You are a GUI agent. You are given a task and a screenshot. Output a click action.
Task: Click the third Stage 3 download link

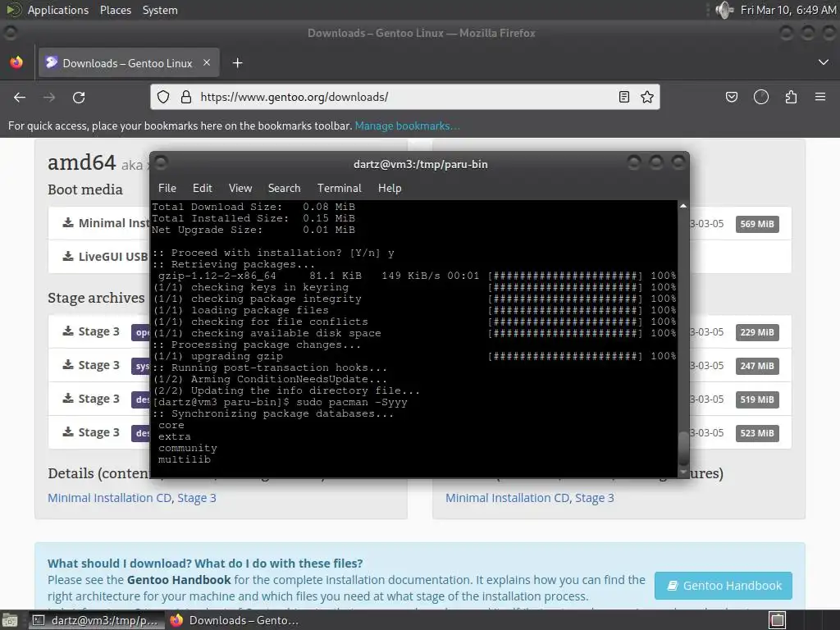(91, 399)
